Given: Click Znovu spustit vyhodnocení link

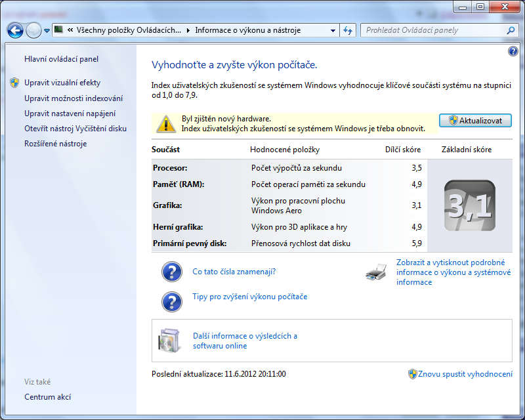Looking at the screenshot, I should pos(465,374).
